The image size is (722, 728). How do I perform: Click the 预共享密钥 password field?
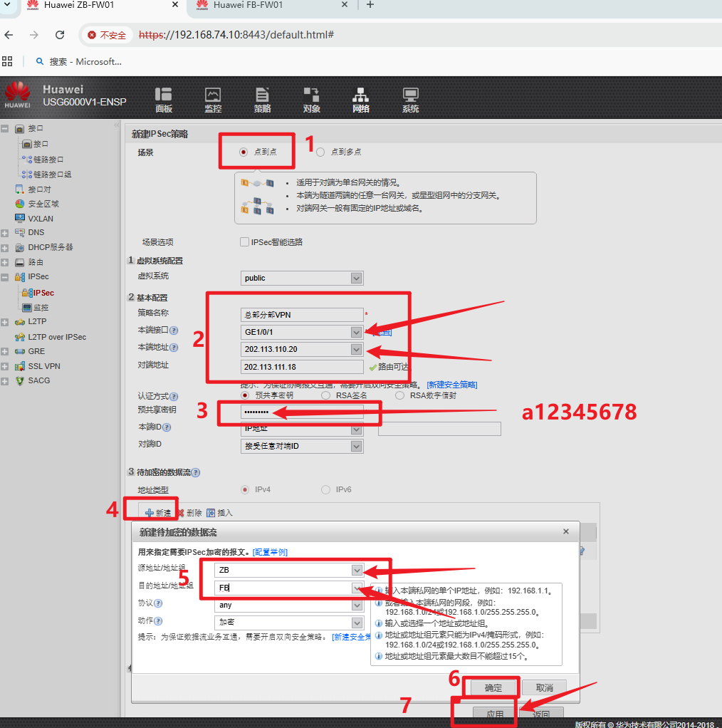pyautogui.click(x=302, y=412)
